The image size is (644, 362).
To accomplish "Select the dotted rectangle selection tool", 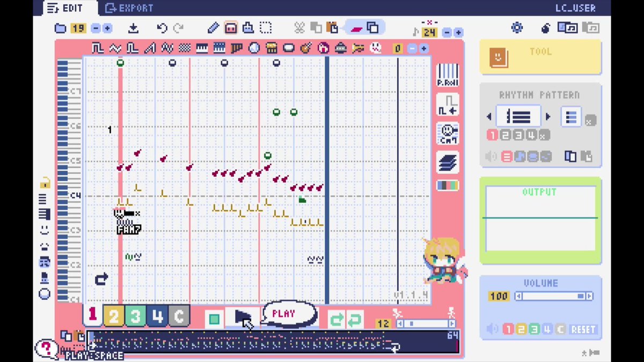I will click(266, 28).
